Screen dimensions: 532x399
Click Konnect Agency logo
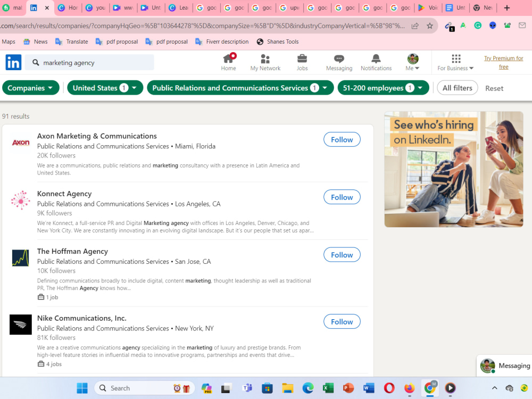point(21,200)
